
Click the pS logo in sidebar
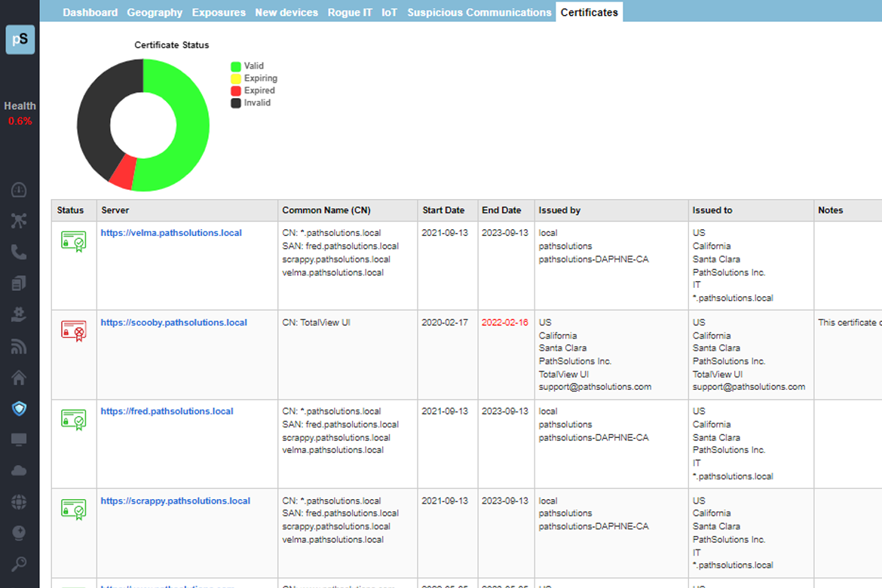20,40
